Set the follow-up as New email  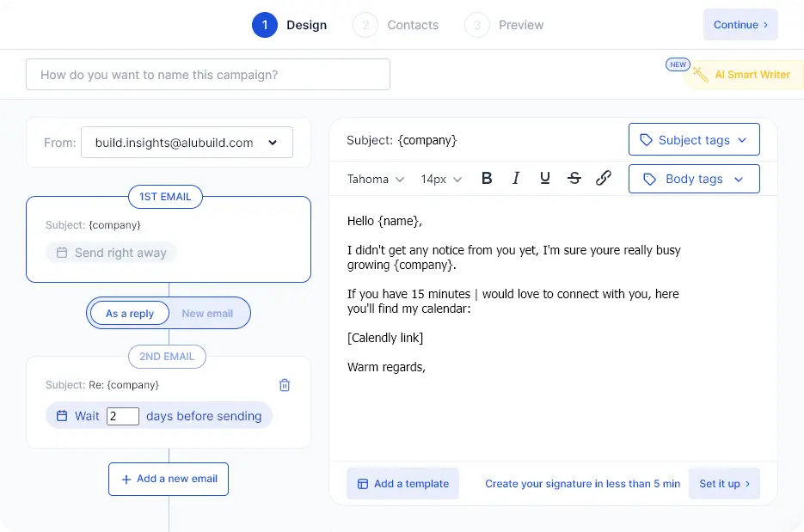tap(207, 314)
